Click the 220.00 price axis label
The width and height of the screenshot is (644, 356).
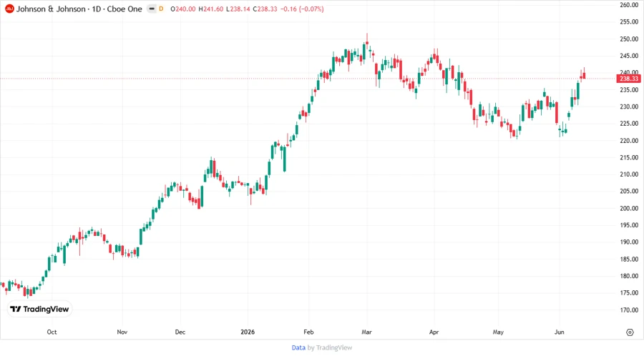pyautogui.click(x=629, y=141)
